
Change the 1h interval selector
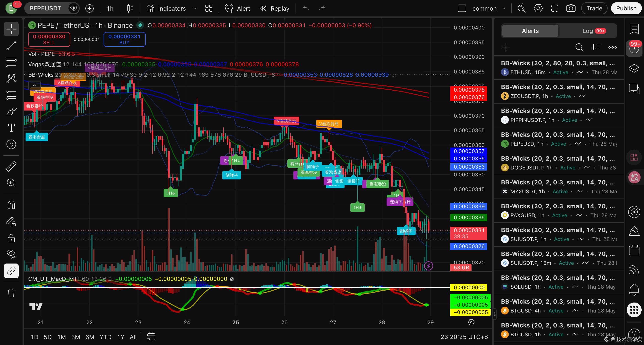110,8
